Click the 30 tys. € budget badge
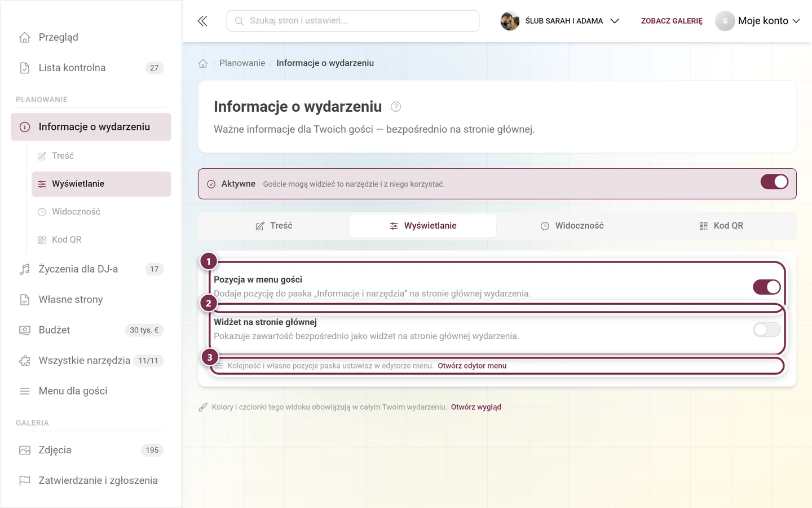The image size is (812, 508). tap(144, 330)
